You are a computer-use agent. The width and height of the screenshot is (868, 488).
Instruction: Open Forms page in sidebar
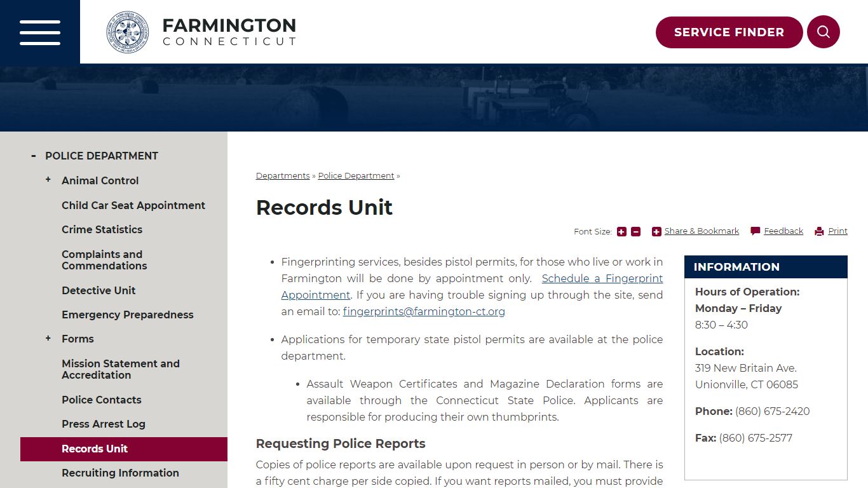click(x=78, y=339)
